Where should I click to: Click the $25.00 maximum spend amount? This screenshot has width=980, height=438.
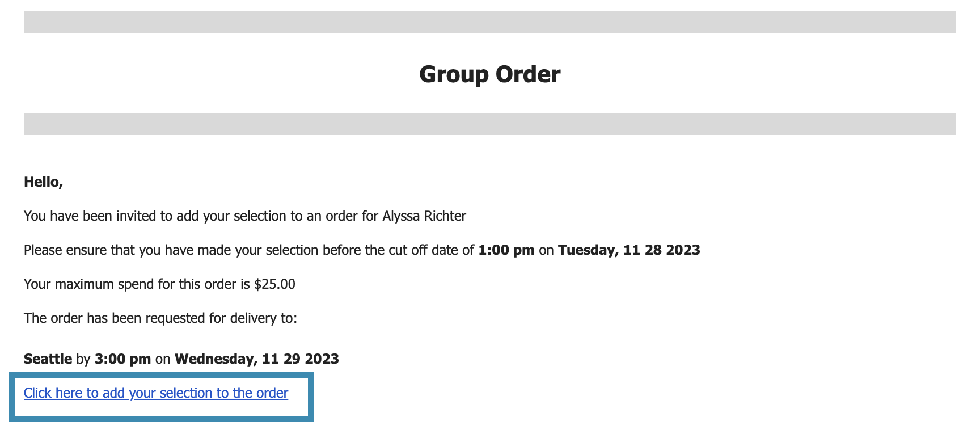tap(274, 284)
